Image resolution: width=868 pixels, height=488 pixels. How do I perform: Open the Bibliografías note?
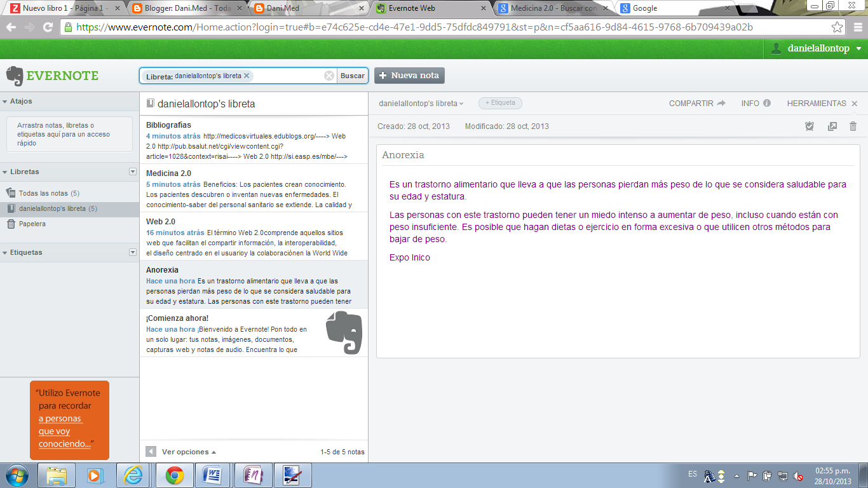(254, 140)
